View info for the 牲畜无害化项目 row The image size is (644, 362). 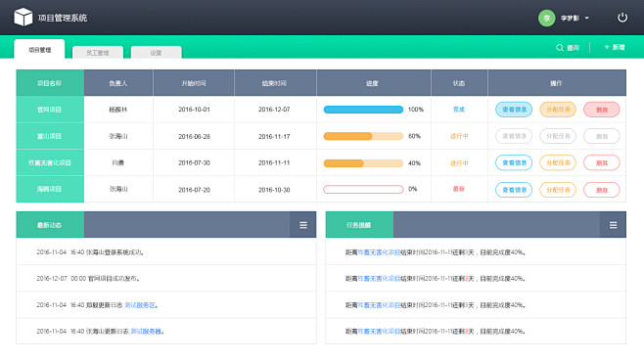tap(514, 163)
